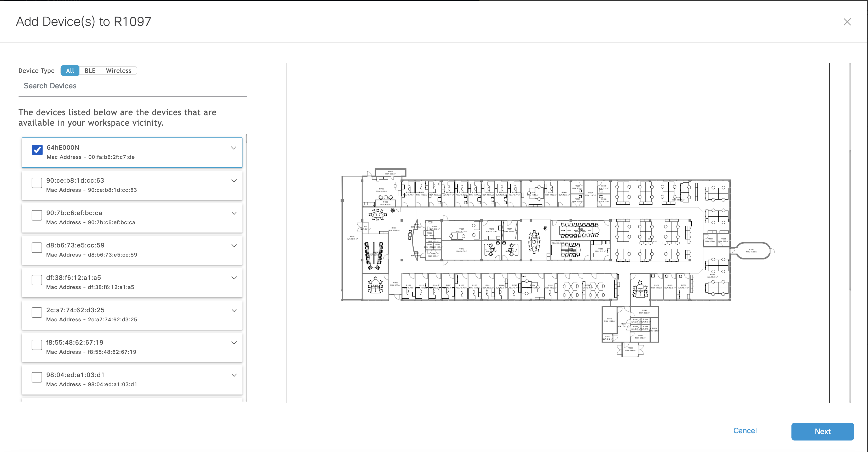Tick the f8:55:48:62:67:19 device checkbox
The height and width of the screenshot is (452, 868).
pyautogui.click(x=37, y=345)
